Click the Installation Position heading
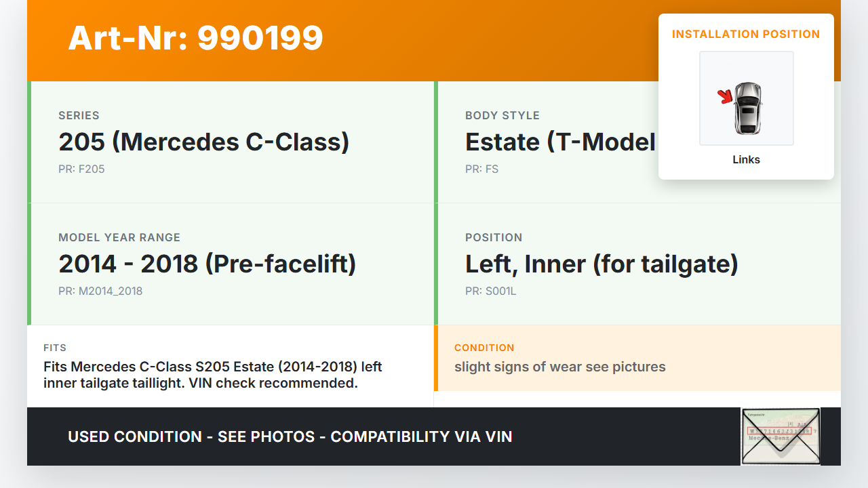This screenshot has height=488, width=868. pos(746,35)
